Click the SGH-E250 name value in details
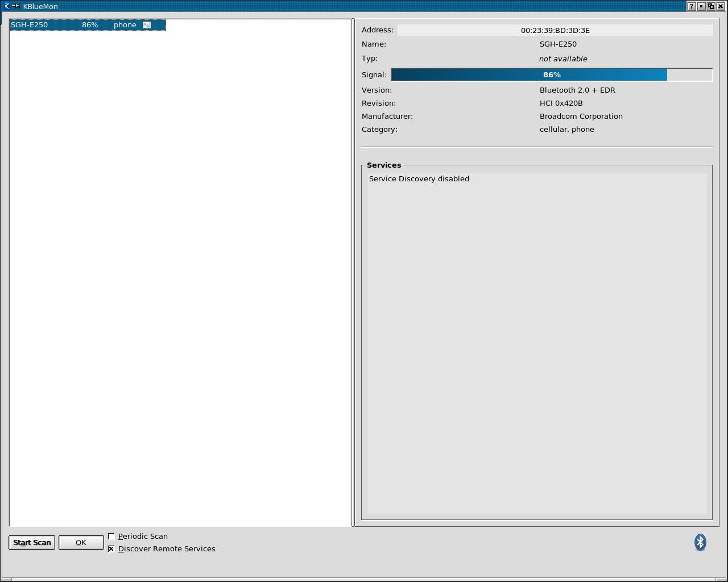The width and height of the screenshot is (728, 582). (558, 44)
